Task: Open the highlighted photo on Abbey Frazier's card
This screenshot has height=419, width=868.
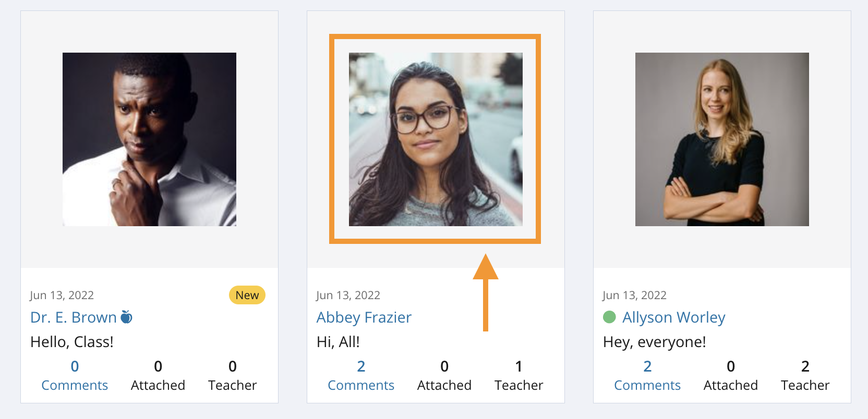Action: (x=436, y=139)
